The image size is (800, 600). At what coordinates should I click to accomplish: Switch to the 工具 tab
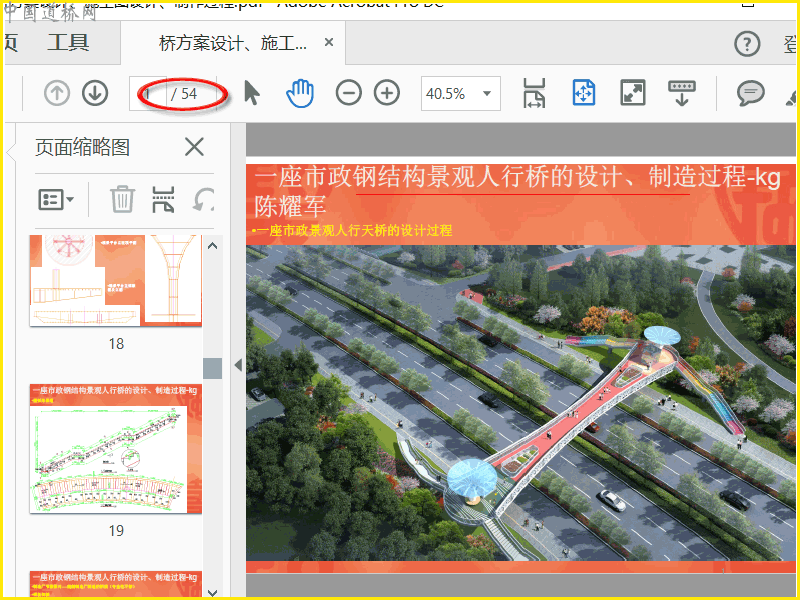pos(68,43)
